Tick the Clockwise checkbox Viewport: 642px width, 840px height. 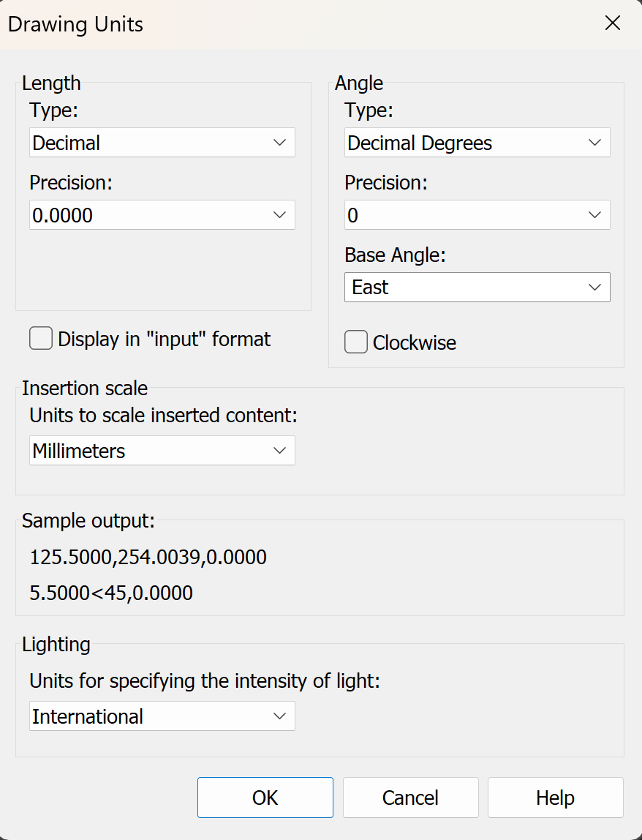pos(356,342)
